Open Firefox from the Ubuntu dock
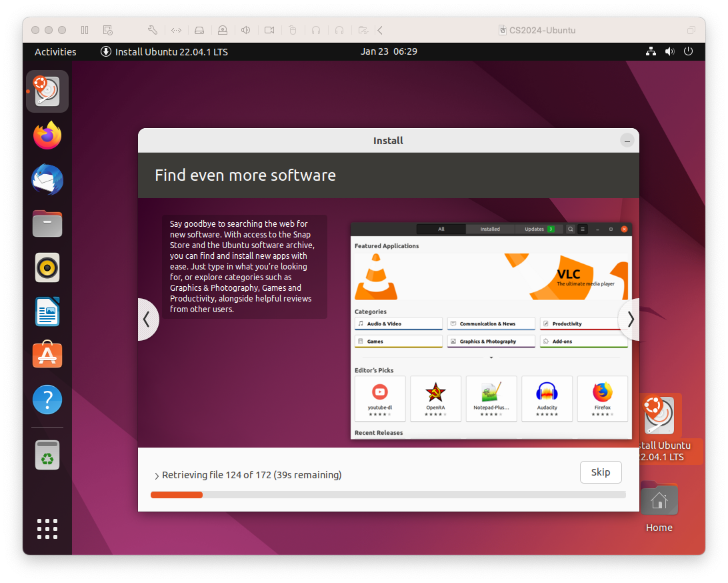This screenshot has width=728, height=583. point(47,136)
